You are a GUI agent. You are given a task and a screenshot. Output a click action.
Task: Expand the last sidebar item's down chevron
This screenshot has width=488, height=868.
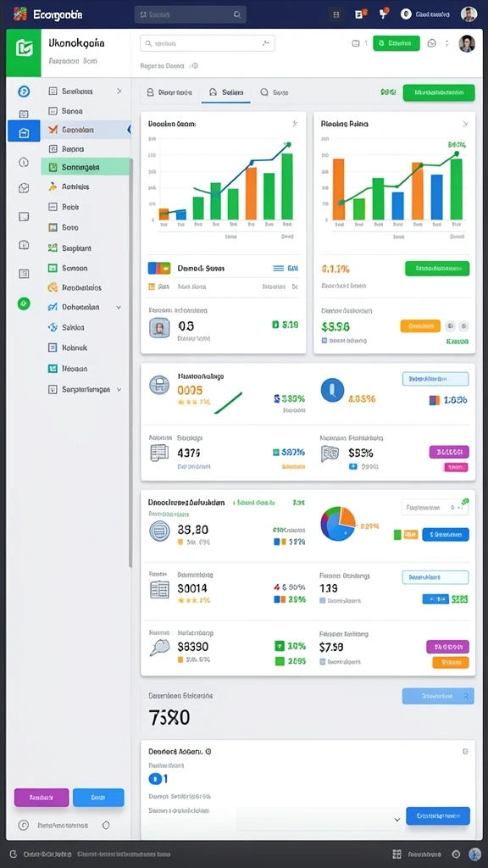coord(119,390)
